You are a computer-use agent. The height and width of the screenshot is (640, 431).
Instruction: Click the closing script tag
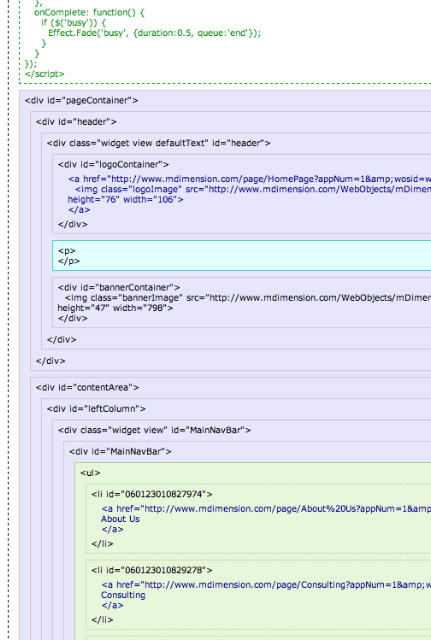click(44, 74)
